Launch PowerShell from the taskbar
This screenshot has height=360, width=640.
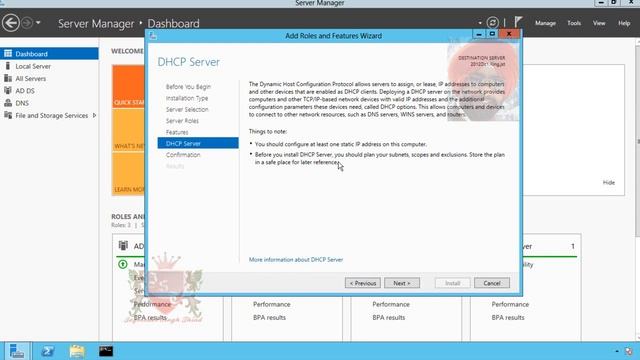47,351
